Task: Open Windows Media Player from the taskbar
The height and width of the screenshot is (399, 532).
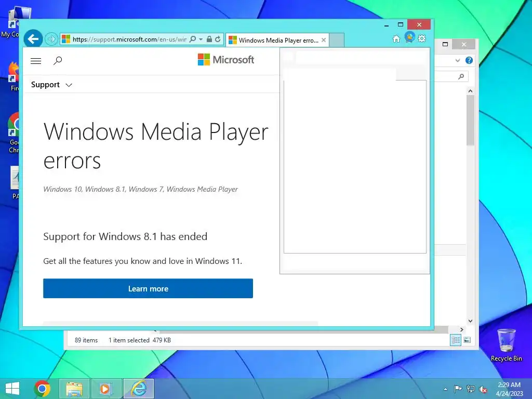Action: 105,389
